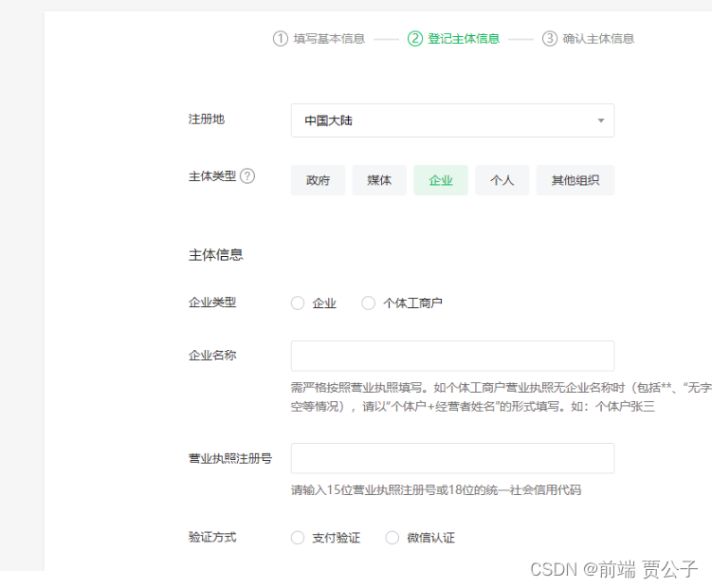Click the help icon beside 主体类型
The width and height of the screenshot is (712, 588).
pyautogui.click(x=247, y=176)
